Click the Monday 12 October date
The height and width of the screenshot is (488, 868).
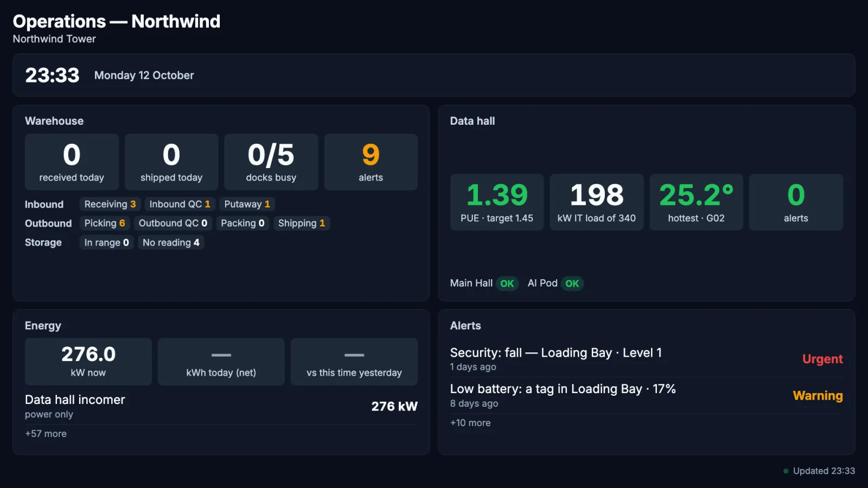144,75
